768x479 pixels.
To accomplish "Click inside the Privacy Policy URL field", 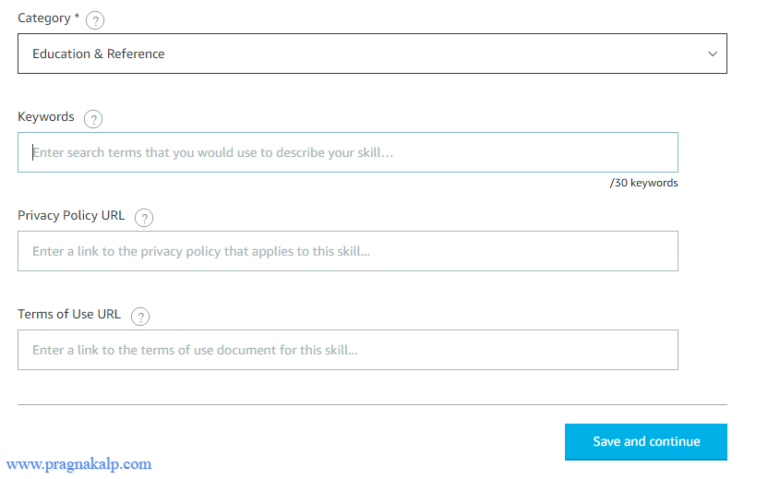I will coord(347,251).
